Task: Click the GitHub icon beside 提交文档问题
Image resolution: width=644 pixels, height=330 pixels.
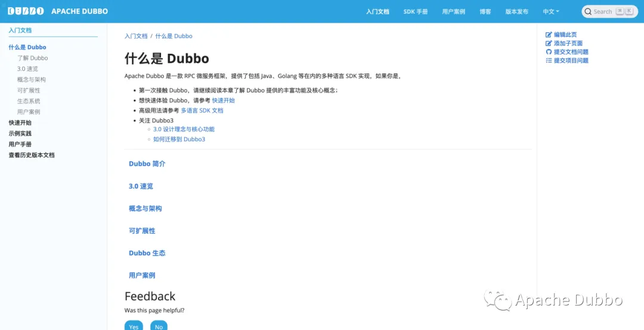Action: tap(549, 52)
